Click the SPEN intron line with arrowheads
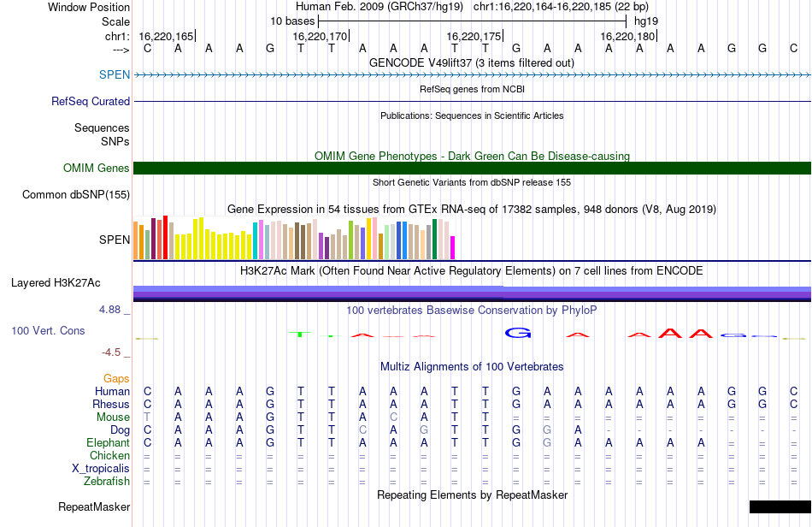 pyautogui.click(x=472, y=75)
